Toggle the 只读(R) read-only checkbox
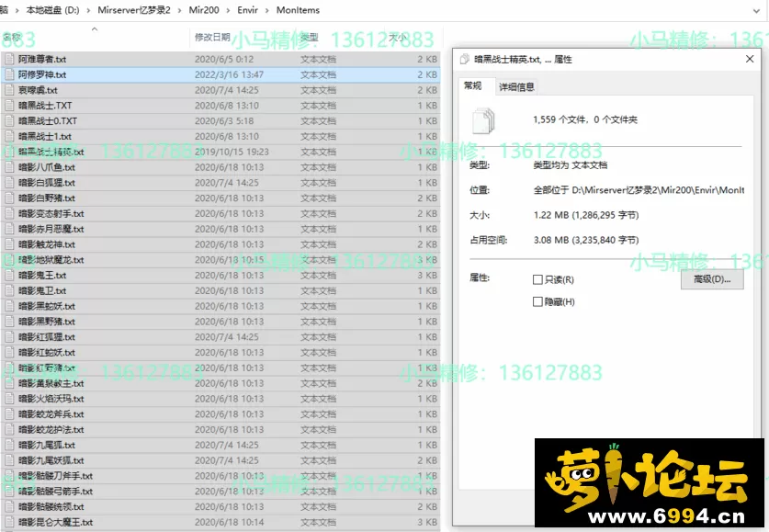The width and height of the screenshot is (769, 532). coord(537,279)
